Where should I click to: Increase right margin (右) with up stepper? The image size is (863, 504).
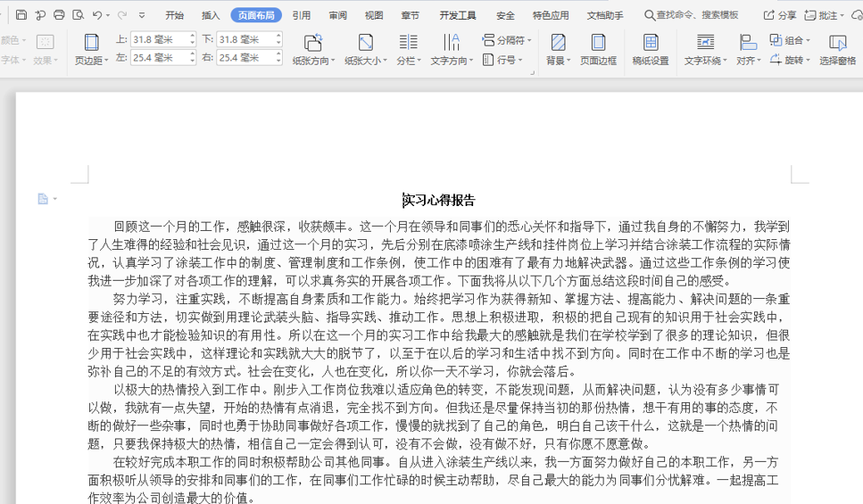278,54
